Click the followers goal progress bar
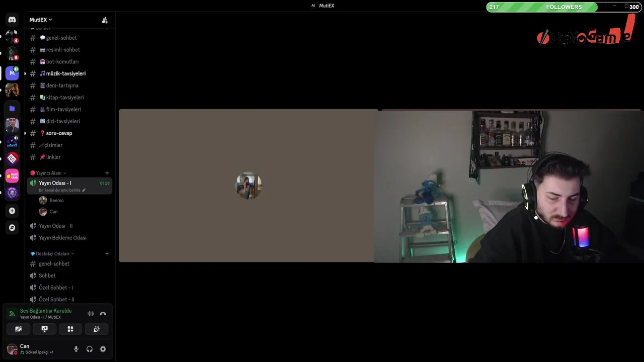Viewport: 644px width, 362px height. (563, 7)
